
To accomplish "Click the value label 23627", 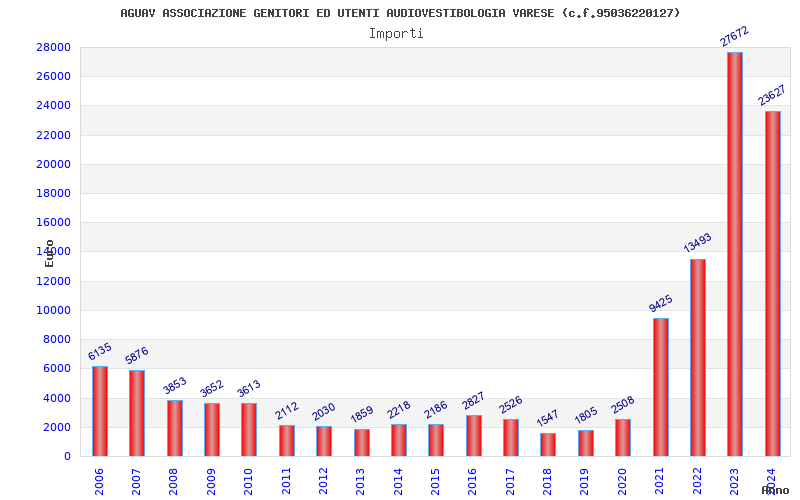I will [771, 95].
